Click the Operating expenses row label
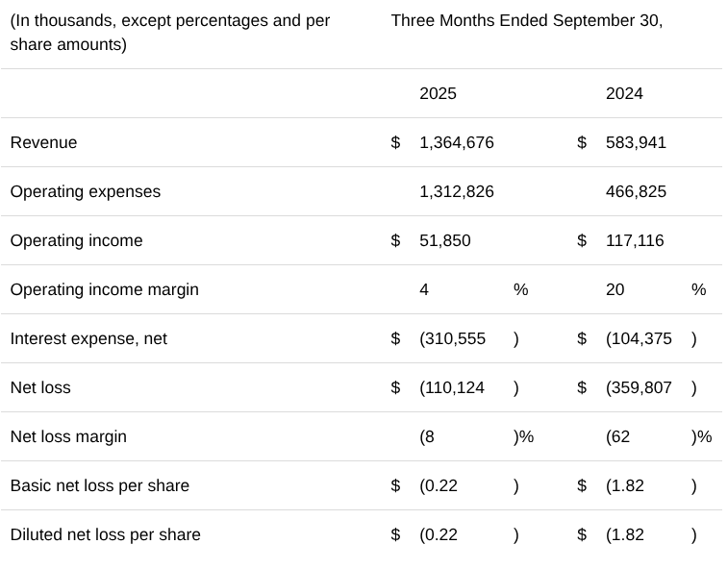This screenshot has height=569, width=728. (86, 191)
